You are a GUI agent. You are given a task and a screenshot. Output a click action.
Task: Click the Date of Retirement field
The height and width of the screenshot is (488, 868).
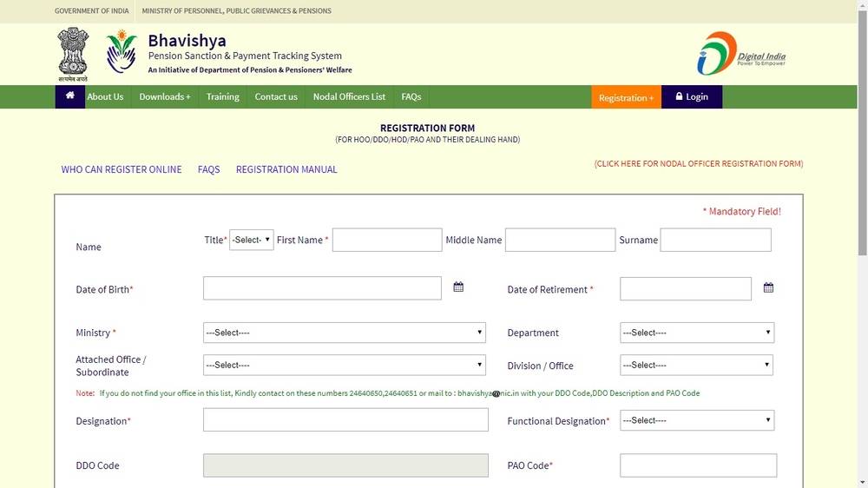coord(686,288)
